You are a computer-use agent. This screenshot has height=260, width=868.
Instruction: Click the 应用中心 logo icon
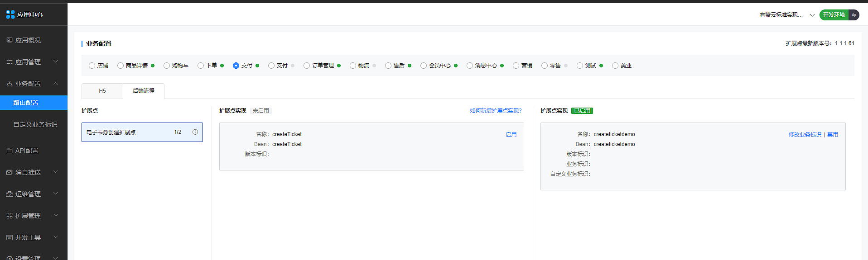click(10, 14)
